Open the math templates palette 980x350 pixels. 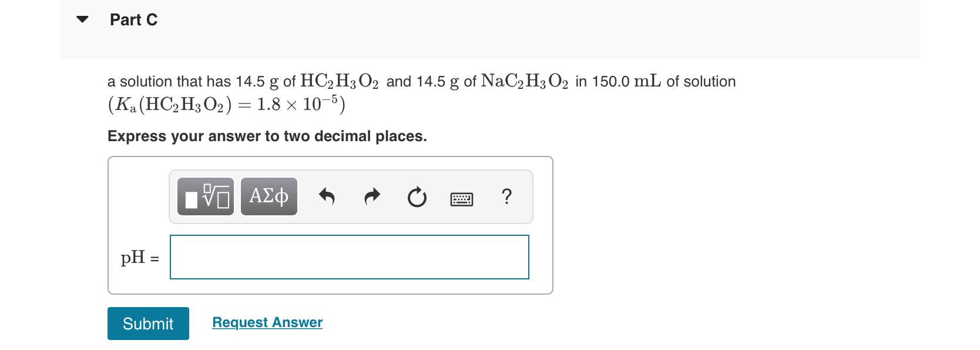pyautogui.click(x=206, y=196)
